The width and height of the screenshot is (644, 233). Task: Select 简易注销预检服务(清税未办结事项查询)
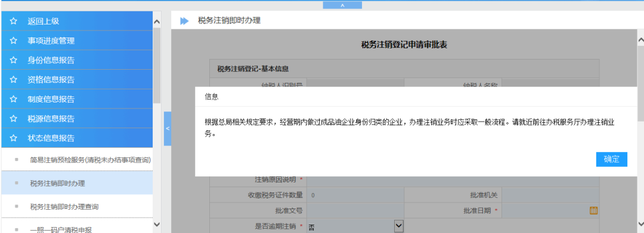tap(77, 160)
